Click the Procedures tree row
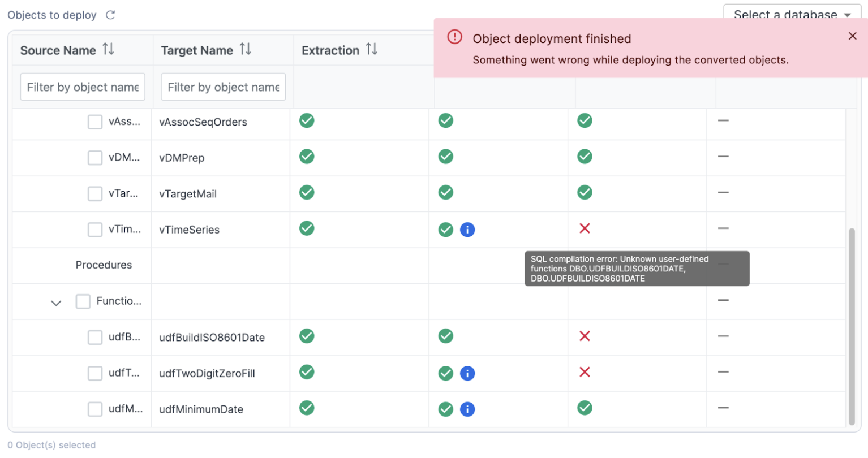This screenshot has height=458, width=868. coord(104,265)
